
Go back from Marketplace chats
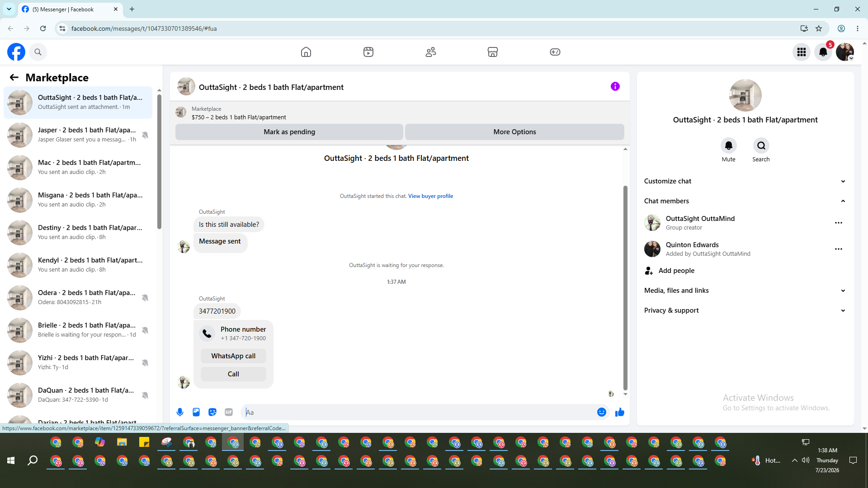click(x=14, y=78)
